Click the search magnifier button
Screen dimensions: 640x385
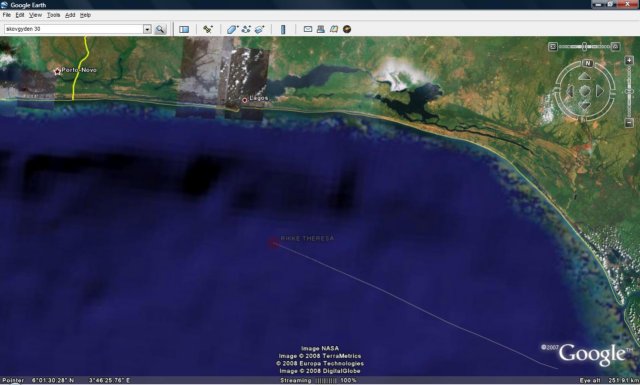click(160, 29)
